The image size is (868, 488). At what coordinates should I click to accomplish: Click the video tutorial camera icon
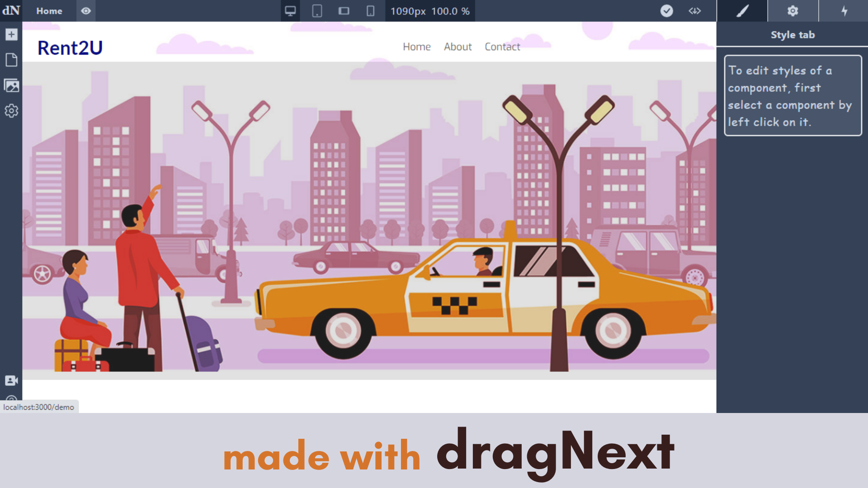(11, 380)
